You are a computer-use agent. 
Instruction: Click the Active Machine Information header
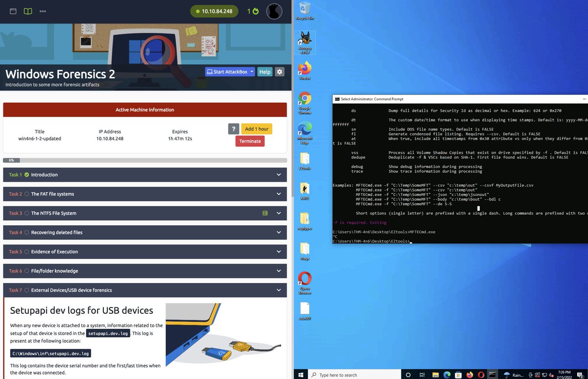coord(145,110)
